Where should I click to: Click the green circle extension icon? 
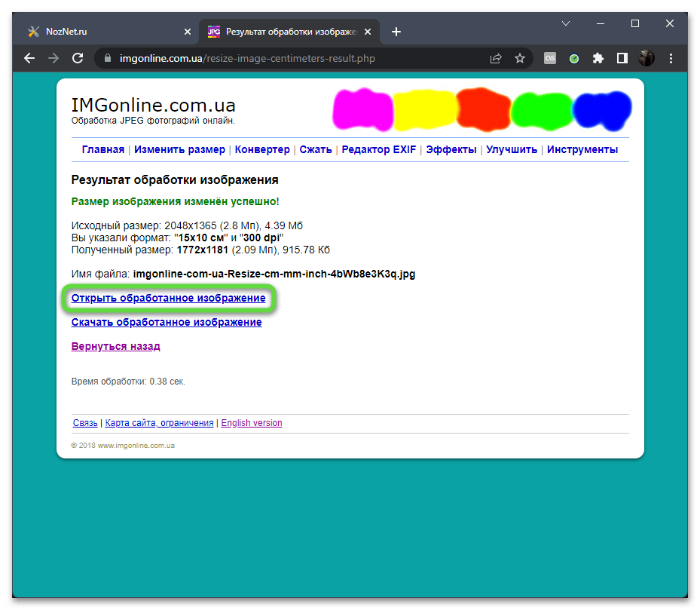(x=574, y=58)
